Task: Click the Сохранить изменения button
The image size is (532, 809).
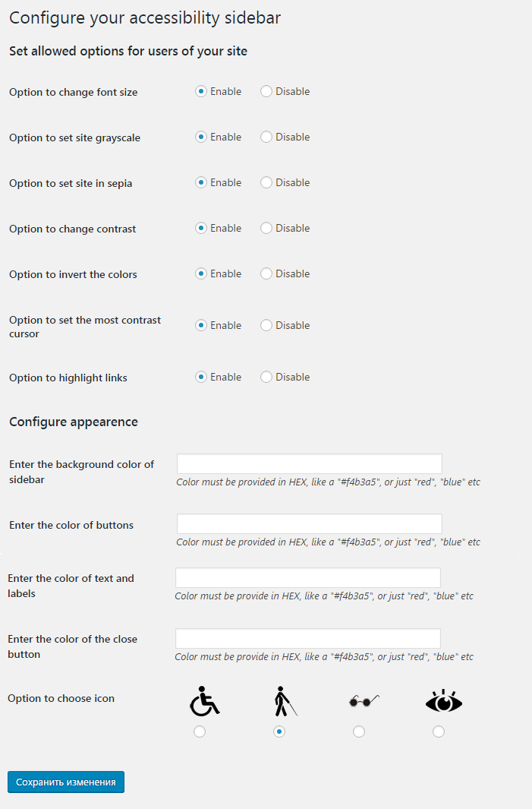Action: pyautogui.click(x=66, y=782)
